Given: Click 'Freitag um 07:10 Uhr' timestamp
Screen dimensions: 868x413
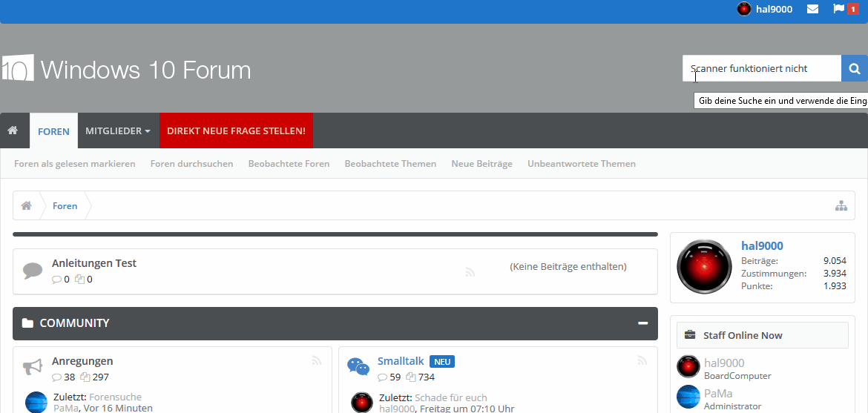Looking at the screenshot, I should coord(467,409).
